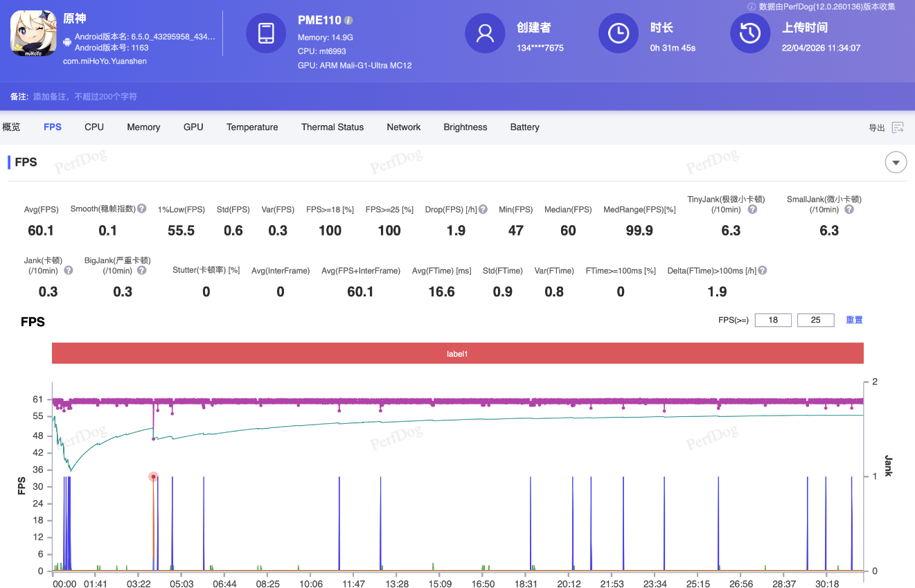Image resolution: width=915 pixels, height=588 pixels.
Task: Click help icon next to Drop(FPS)
Action: tap(483, 209)
